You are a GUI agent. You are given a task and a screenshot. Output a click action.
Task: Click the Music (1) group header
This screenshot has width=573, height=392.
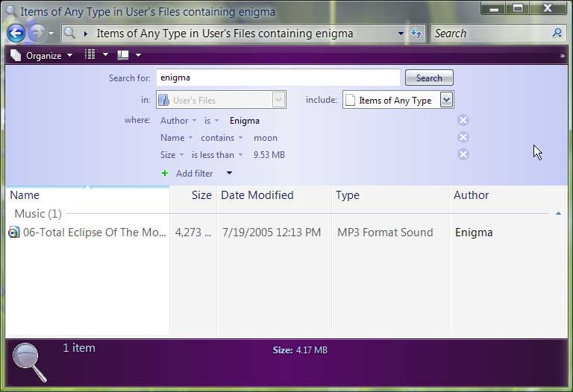[x=38, y=214]
